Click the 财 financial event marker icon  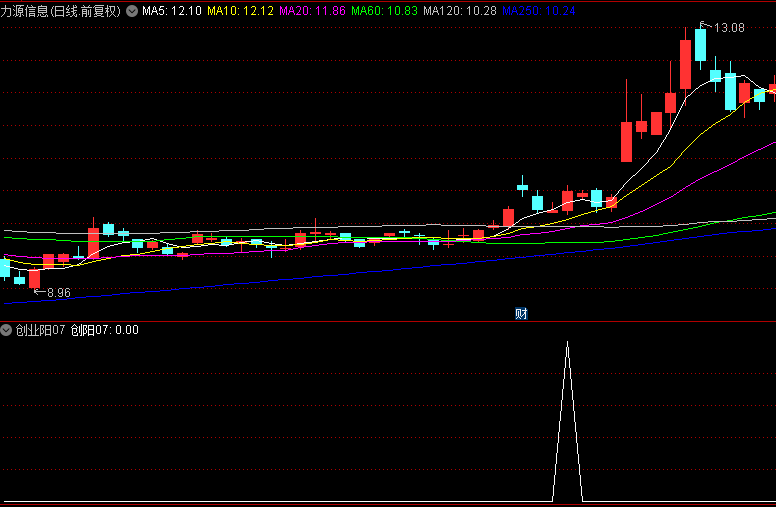pyautogui.click(x=521, y=314)
